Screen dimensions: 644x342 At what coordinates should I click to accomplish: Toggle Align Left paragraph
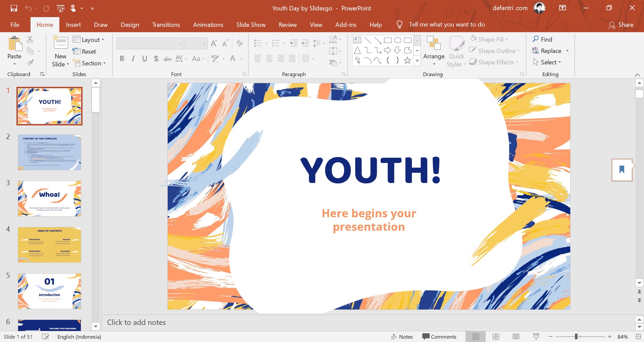pos(258,59)
